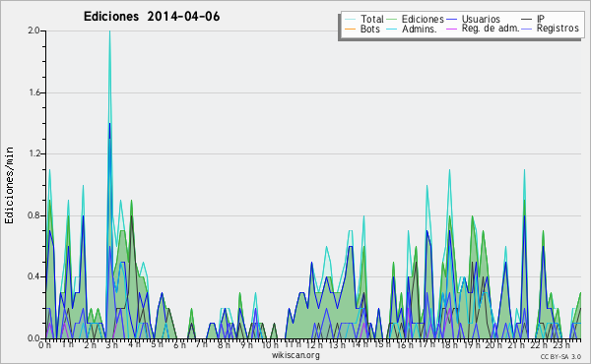Click the '0.0' y-axis value
Viewport: 591px width, 364px height.
tap(33, 338)
